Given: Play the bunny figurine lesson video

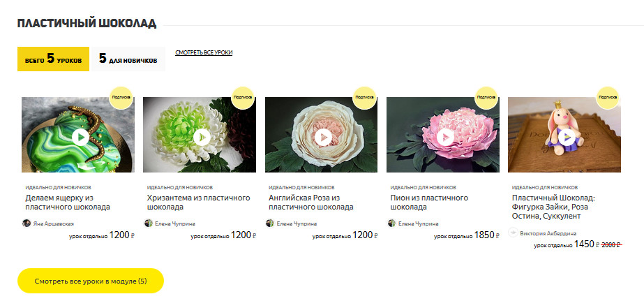Looking at the screenshot, I should point(567,138).
